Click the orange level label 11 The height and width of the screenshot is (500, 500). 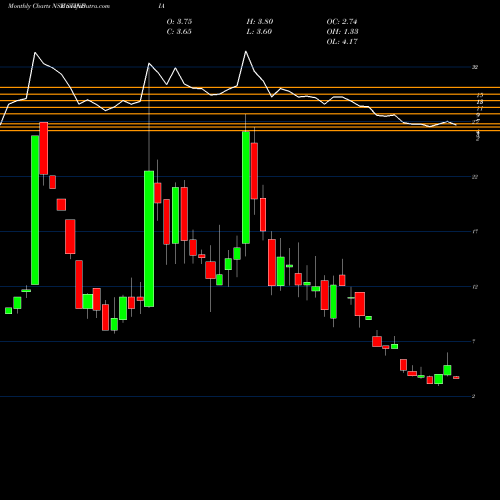pos(480,109)
